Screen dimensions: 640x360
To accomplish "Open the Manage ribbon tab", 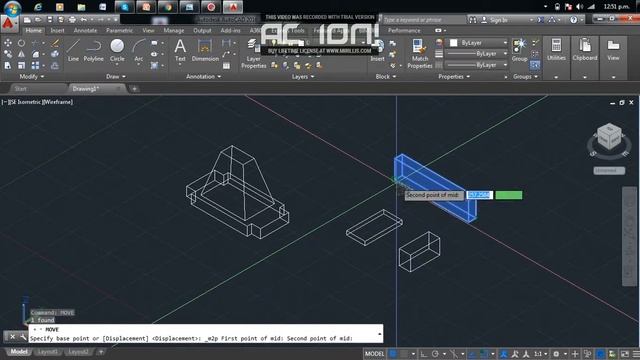I will [173, 31].
